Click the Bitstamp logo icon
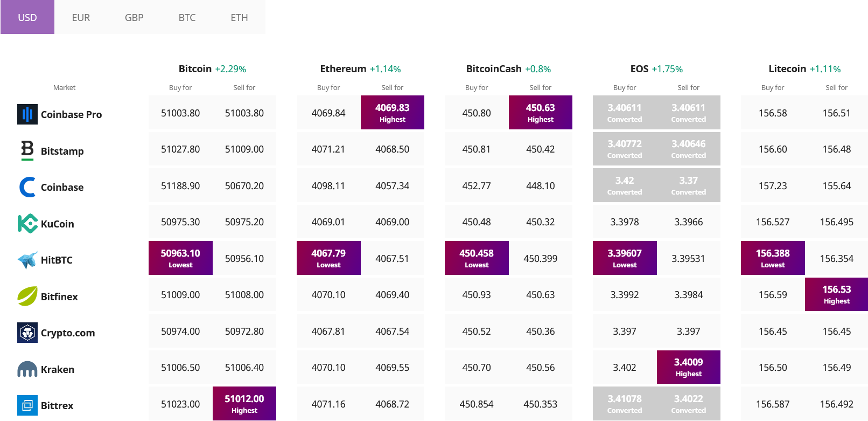 tap(27, 150)
